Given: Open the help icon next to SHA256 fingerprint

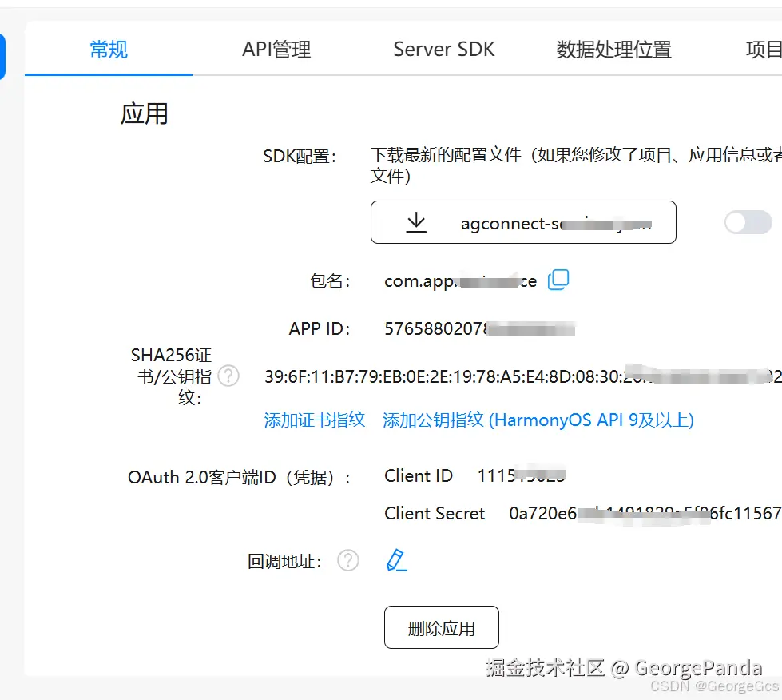Looking at the screenshot, I should [x=229, y=376].
